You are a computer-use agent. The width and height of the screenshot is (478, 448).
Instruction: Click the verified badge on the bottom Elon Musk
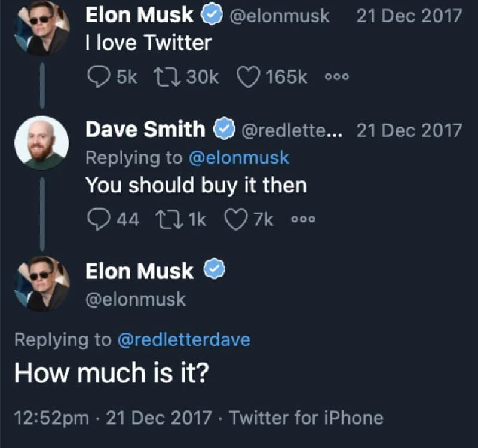coord(215,271)
